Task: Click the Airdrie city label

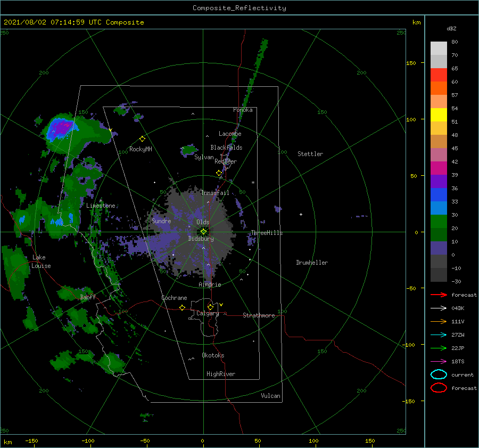Action: 210,284
